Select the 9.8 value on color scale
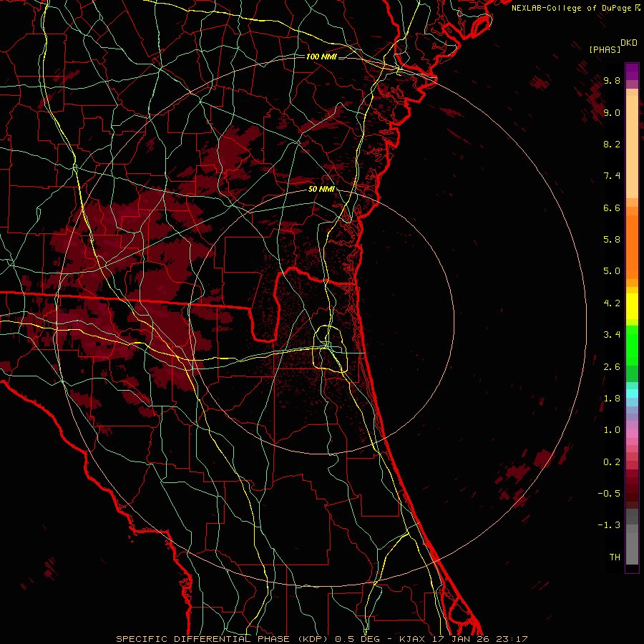The height and width of the screenshot is (644, 644). coord(612,80)
